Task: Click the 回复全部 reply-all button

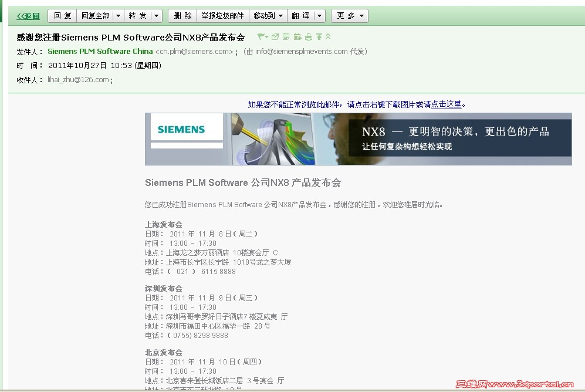Action: click(x=95, y=16)
